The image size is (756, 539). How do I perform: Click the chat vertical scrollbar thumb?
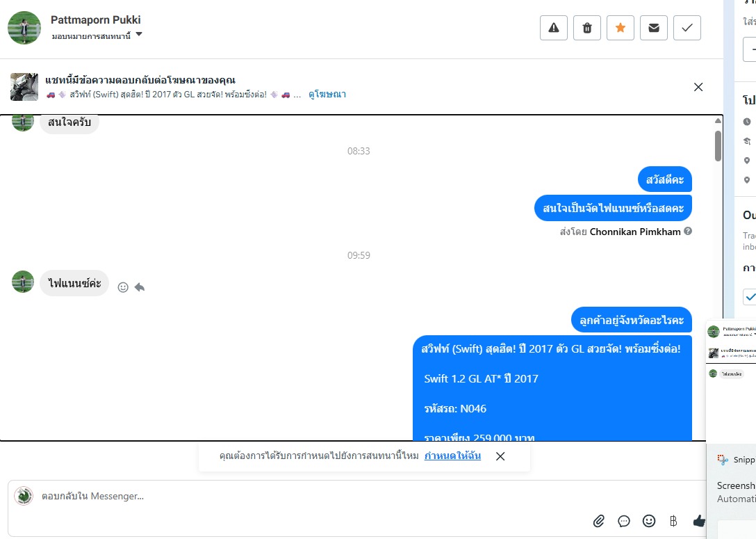[718, 146]
